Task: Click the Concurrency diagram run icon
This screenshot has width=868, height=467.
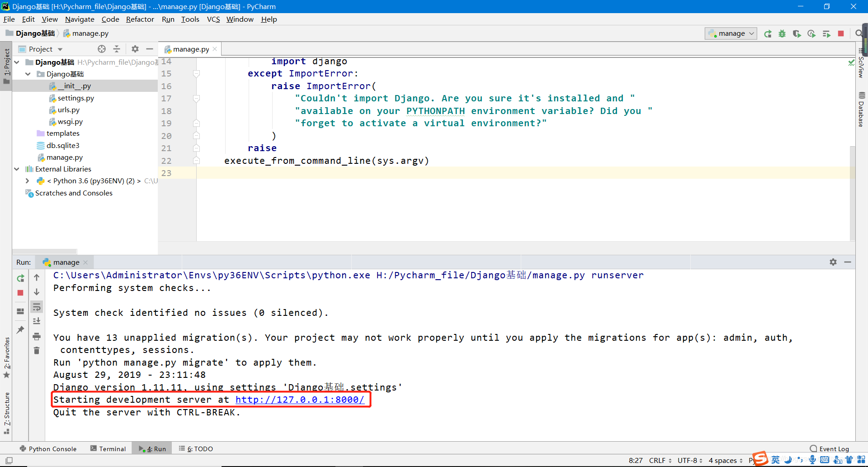Action: (826, 33)
